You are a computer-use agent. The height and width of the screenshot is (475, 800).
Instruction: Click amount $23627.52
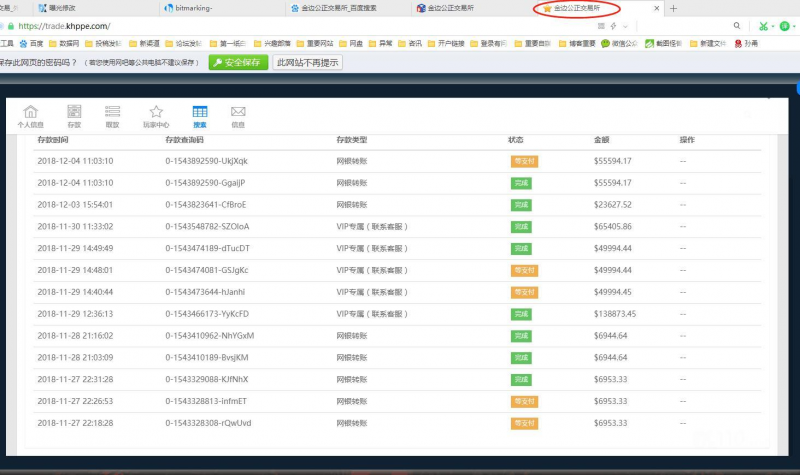tap(612, 205)
